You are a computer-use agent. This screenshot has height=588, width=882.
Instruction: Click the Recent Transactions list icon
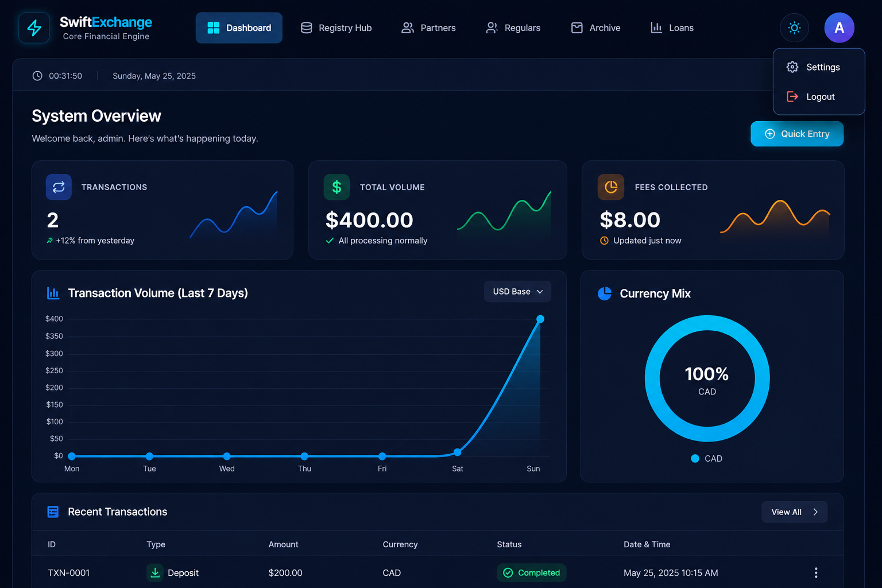click(53, 512)
